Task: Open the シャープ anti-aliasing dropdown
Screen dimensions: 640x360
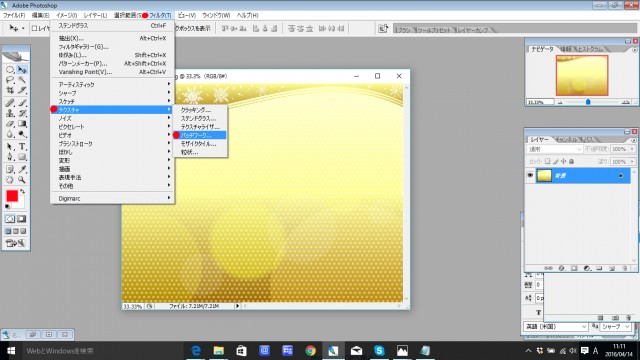Action: pyautogui.click(x=616, y=327)
